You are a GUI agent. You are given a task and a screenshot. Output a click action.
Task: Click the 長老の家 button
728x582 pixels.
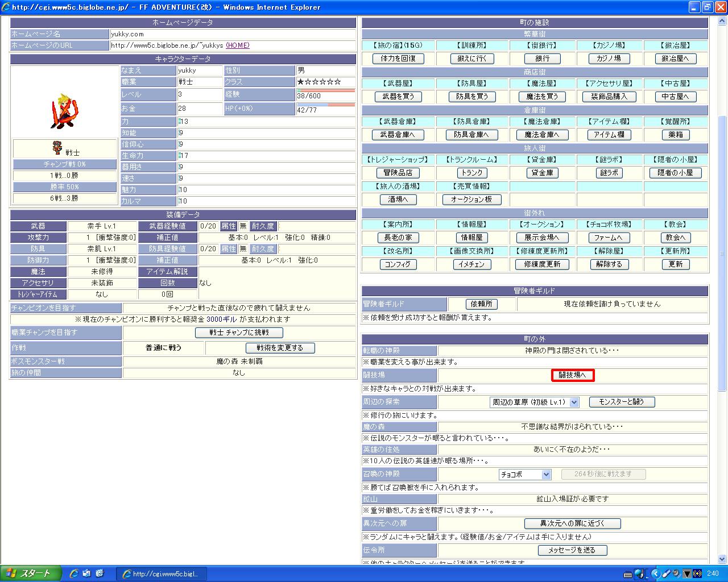coord(398,238)
